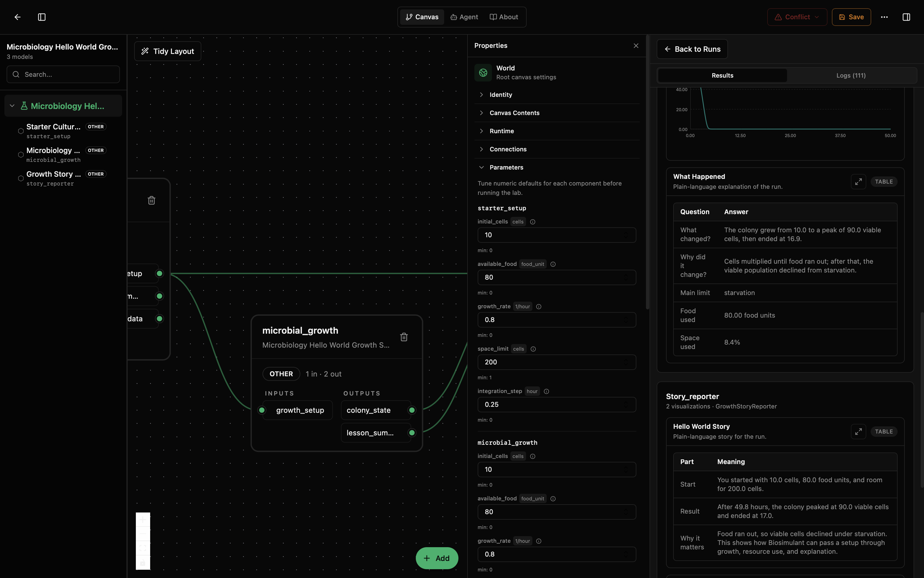The image size is (924, 578).
Task: Click the Search models input field
Action: tap(63, 74)
